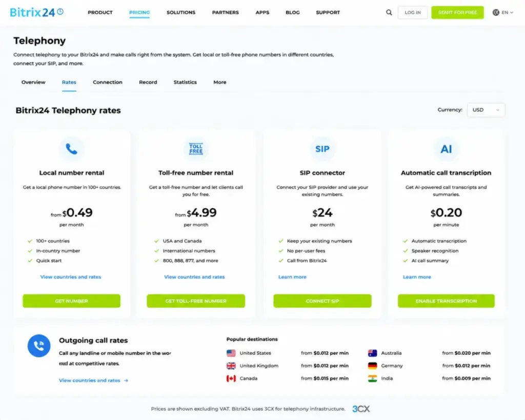Click the Germany destination name
The width and height of the screenshot is (525, 420).
[x=392, y=366]
